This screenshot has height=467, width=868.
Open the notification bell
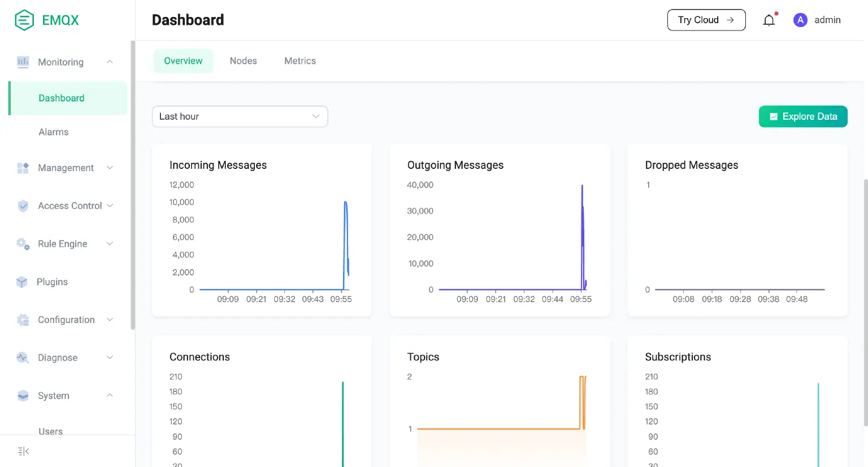pyautogui.click(x=769, y=20)
